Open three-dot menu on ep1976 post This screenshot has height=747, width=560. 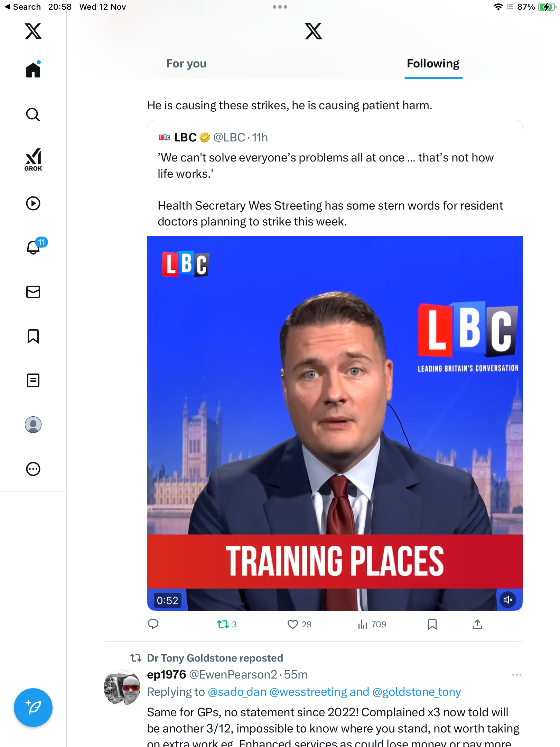[516, 675]
